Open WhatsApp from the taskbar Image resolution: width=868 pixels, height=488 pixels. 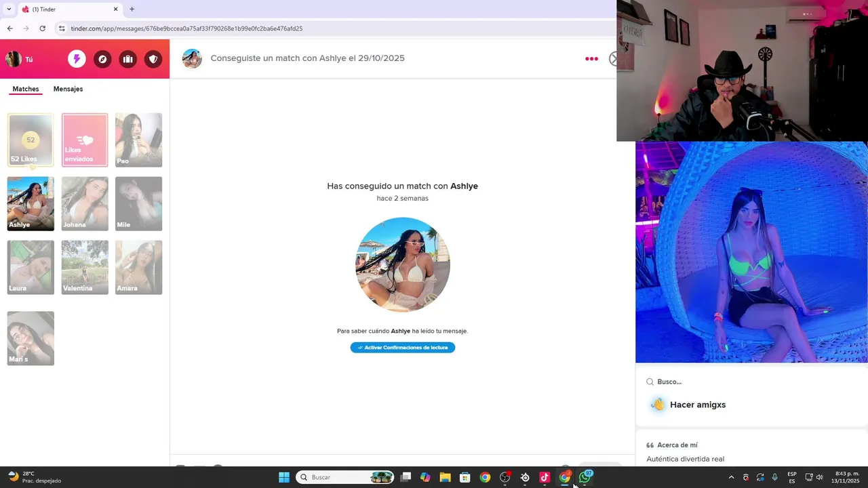click(585, 477)
